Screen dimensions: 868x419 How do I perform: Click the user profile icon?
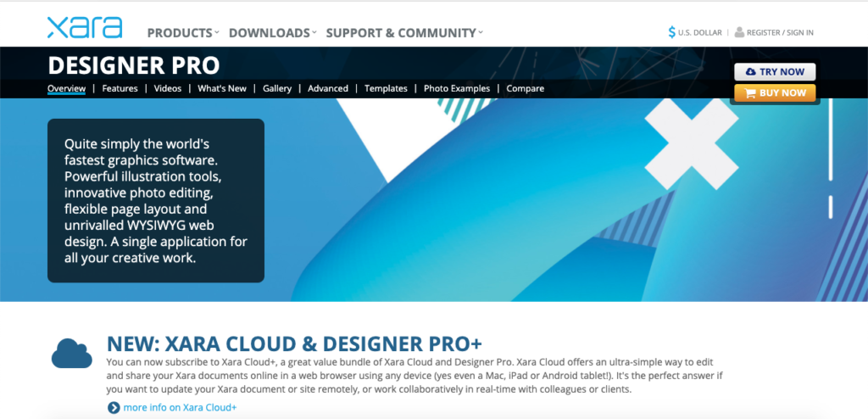739,32
